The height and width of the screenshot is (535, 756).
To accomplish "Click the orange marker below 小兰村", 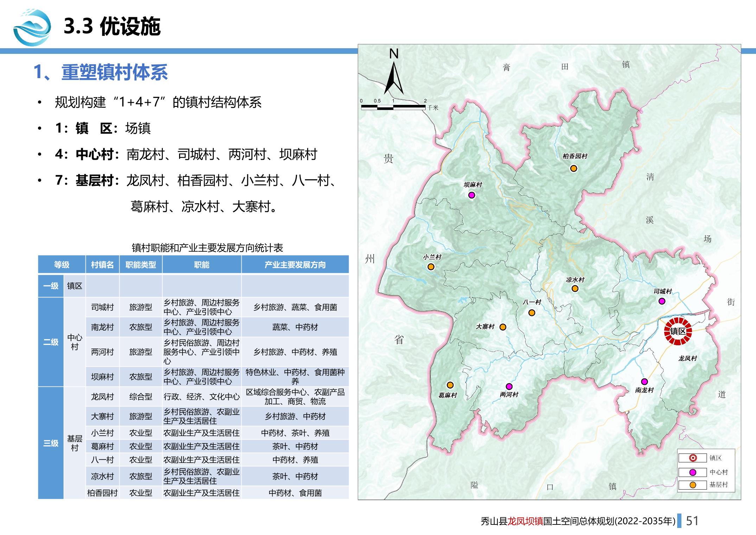I will pyautogui.click(x=431, y=267).
